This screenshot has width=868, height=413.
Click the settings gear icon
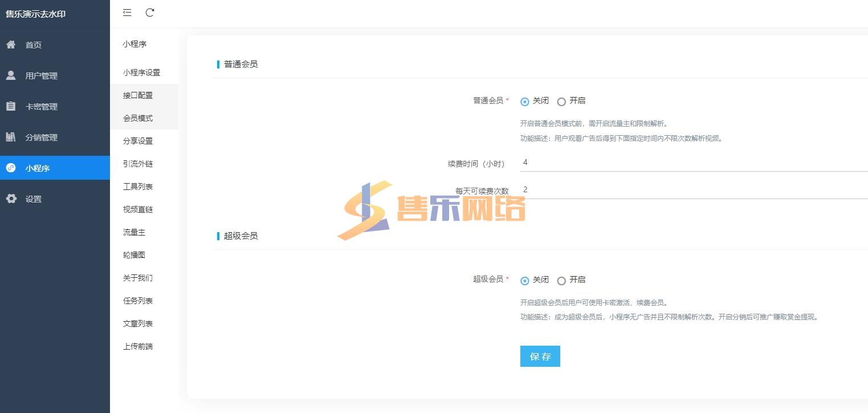[11, 199]
